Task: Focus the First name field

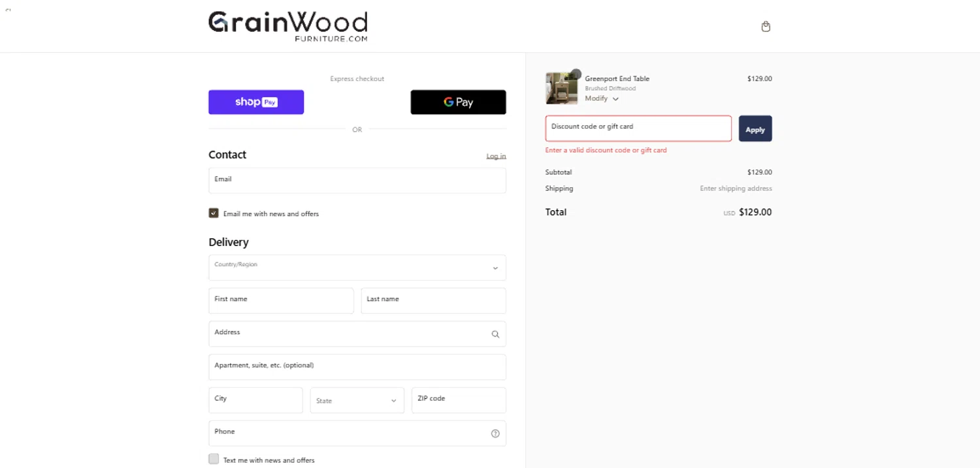Action: (281, 301)
